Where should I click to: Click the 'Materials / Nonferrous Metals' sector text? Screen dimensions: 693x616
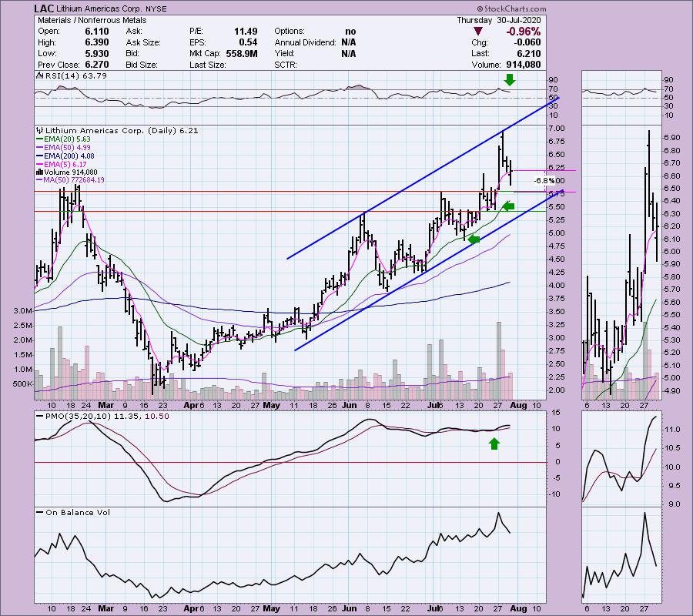92,20
